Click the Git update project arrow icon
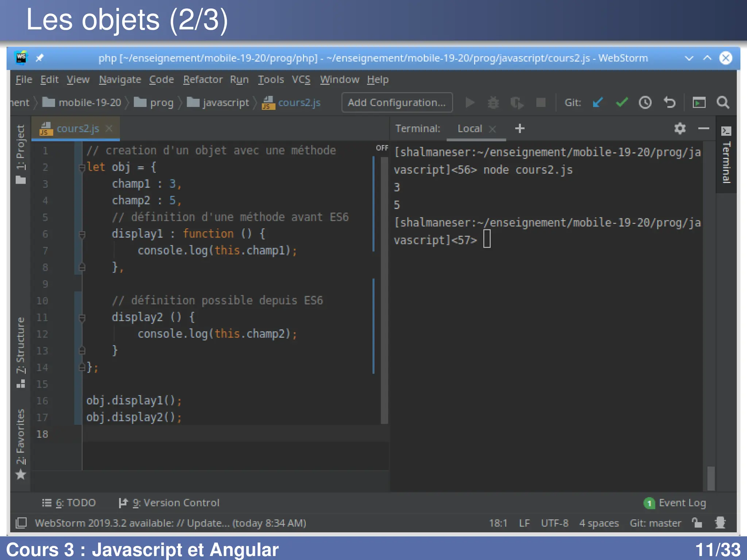The height and width of the screenshot is (560, 747). (598, 103)
